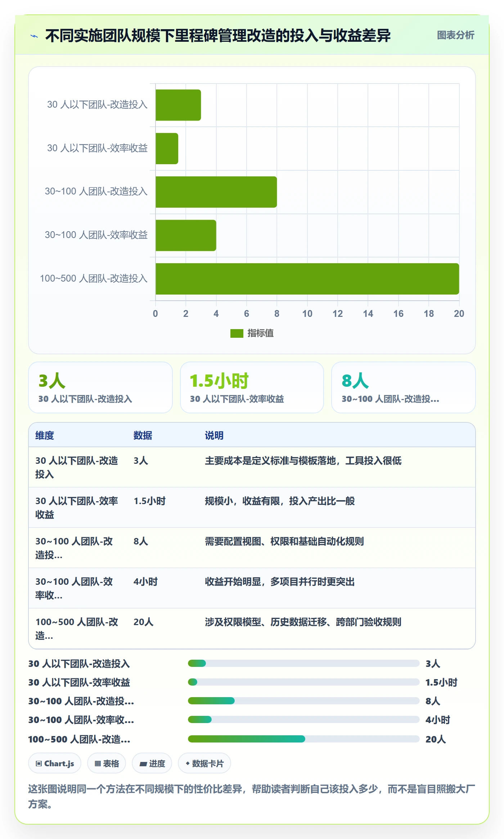
Task: Click the text 需要配置视图、权限和基础自动化规则
Action: click(284, 542)
